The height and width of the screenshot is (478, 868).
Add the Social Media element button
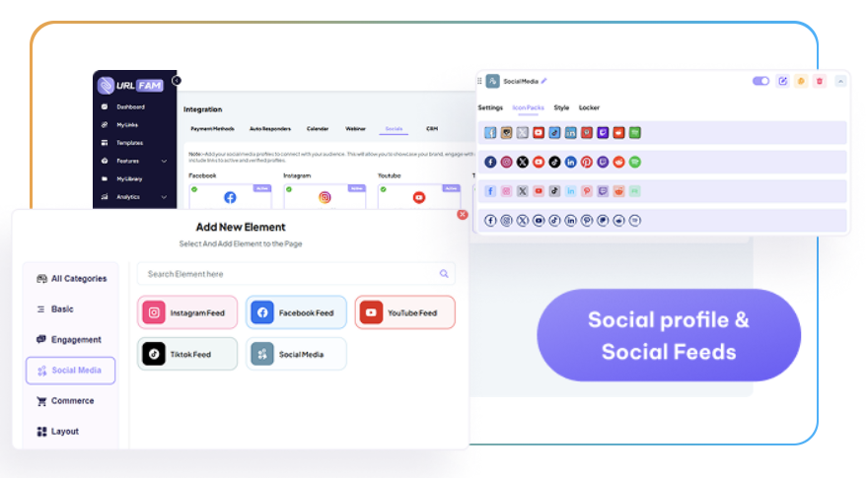pyautogui.click(x=296, y=354)
